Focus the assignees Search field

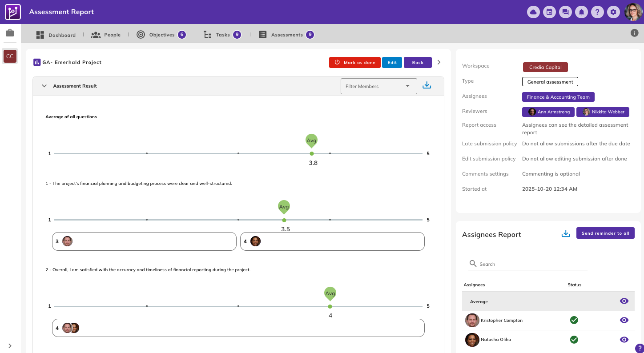tap(528, 264)
